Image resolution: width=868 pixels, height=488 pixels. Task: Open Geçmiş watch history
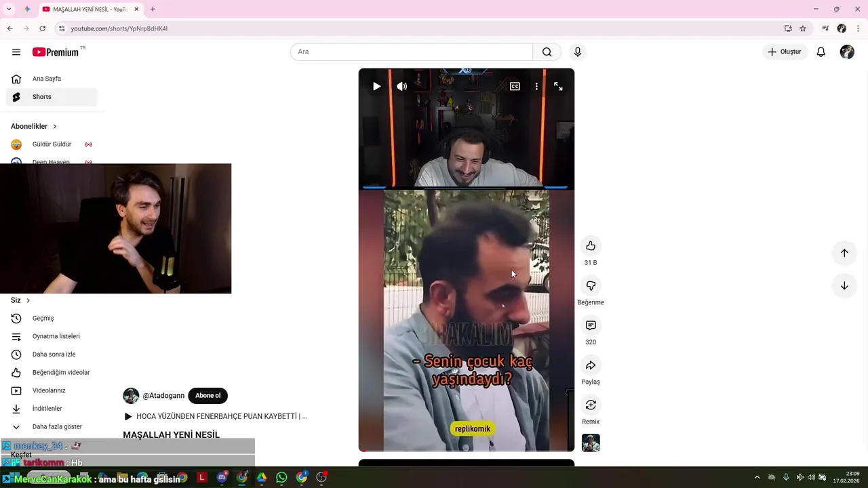click(52, 319)
